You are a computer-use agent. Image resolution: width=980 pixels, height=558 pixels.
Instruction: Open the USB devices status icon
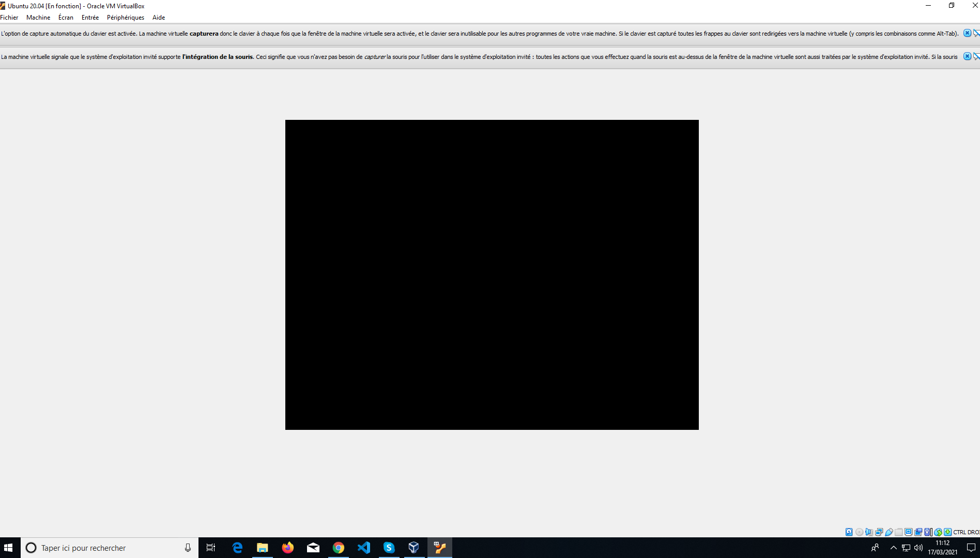tap(889, 532)
